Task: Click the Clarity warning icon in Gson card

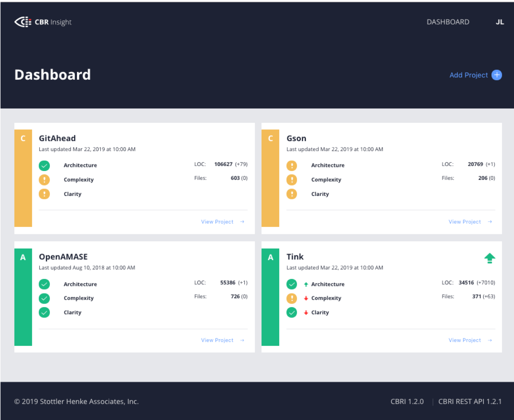Action: (x=292, y=194)
